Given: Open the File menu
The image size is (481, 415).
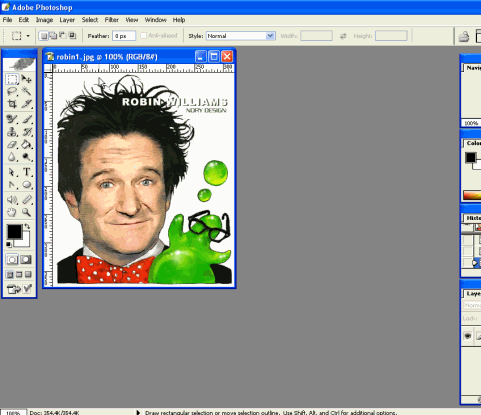Looking at the screenshot, I should 7,20.
